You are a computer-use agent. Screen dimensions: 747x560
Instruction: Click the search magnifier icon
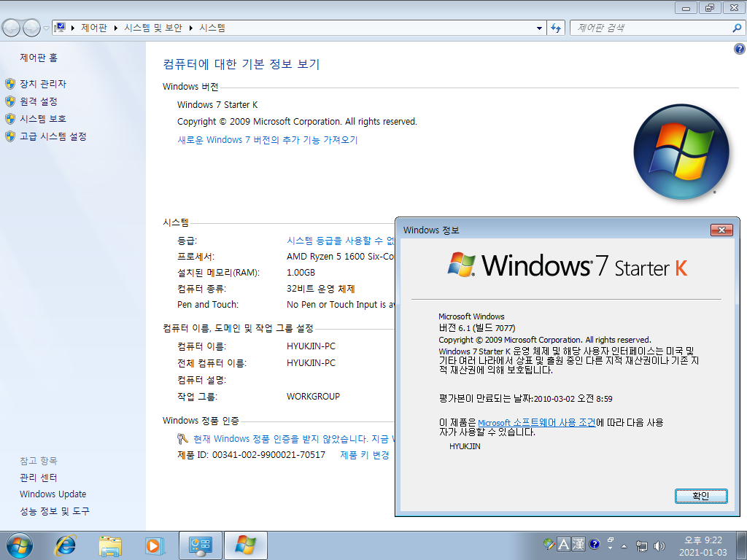click(x=737, y=28)
